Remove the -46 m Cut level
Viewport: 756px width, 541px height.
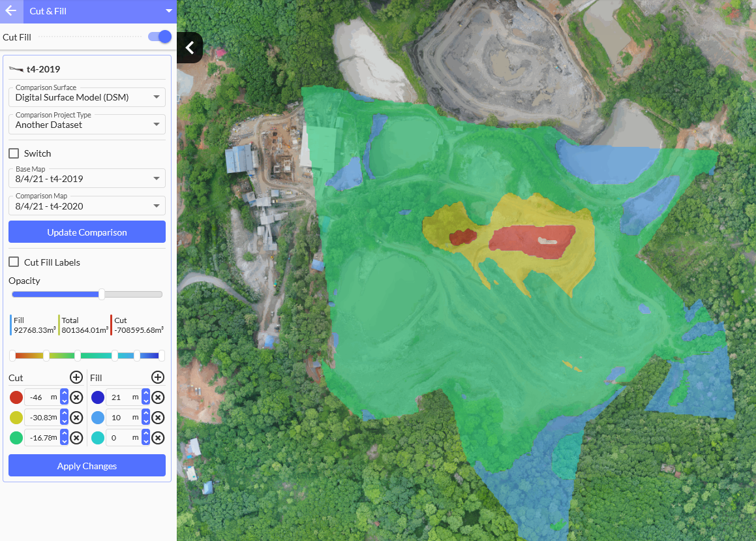pyautogui.click(x=76, y=397)
